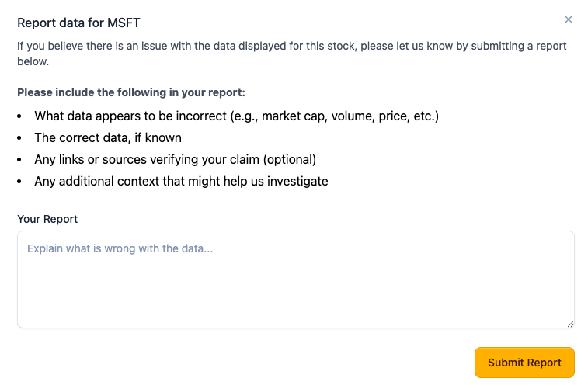Screen dimensions: 588x392
Task: Click the bold 'Please include the following' text
Action: tap(131, 92)
